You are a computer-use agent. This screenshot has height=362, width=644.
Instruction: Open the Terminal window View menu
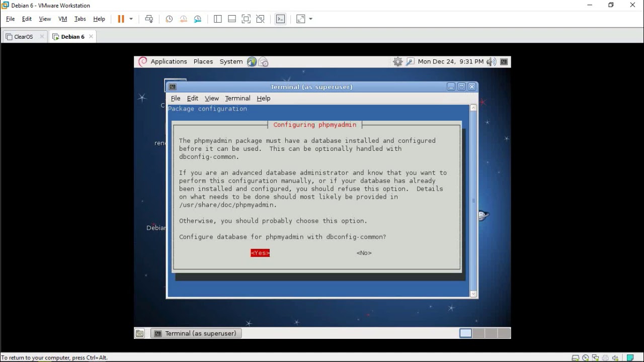[x=212, y=99]
